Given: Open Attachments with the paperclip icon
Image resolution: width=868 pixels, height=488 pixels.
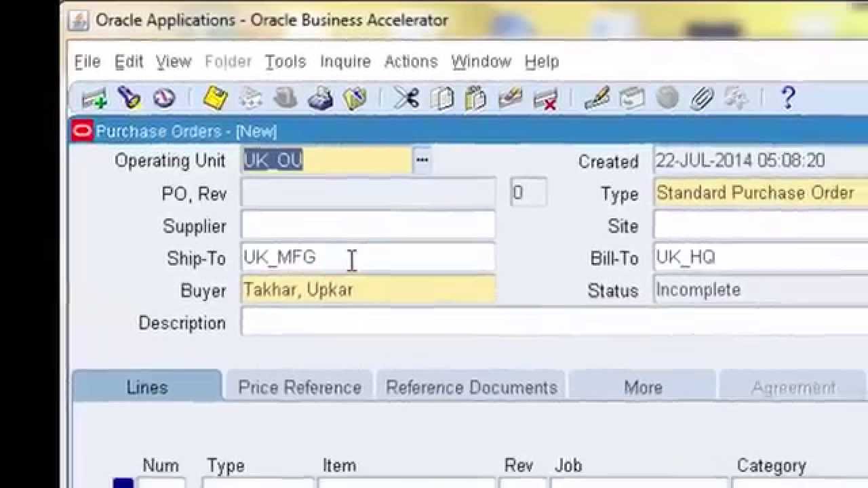Looking at the screenshot, I should point(702,99).
